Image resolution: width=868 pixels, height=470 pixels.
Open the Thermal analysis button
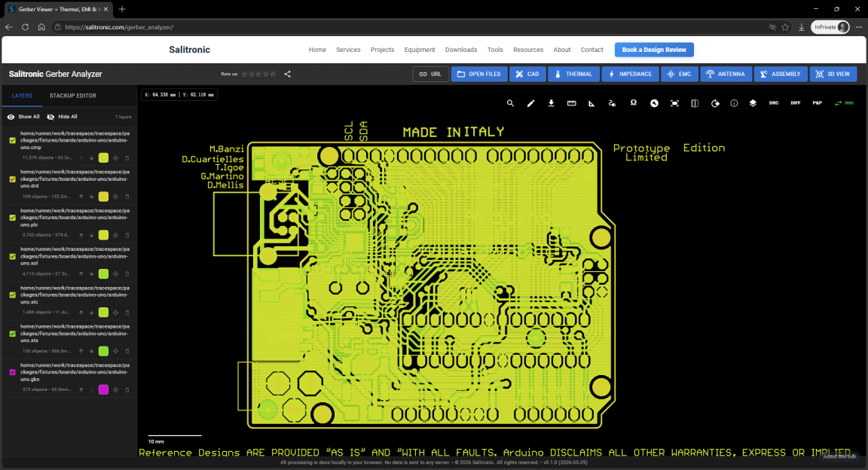point(573,74)
